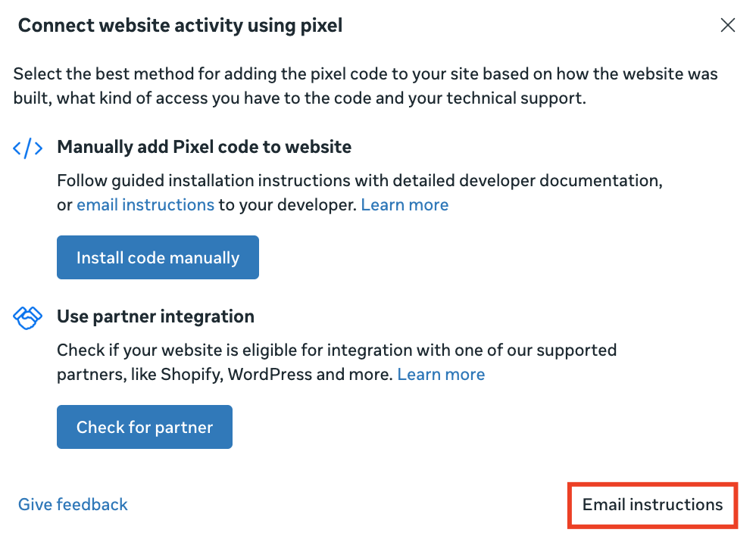The width and height of the screenshot is (756, 542).
Task: Open the Give feedback link
Action: pyautogui.click(x=73, y=505)
